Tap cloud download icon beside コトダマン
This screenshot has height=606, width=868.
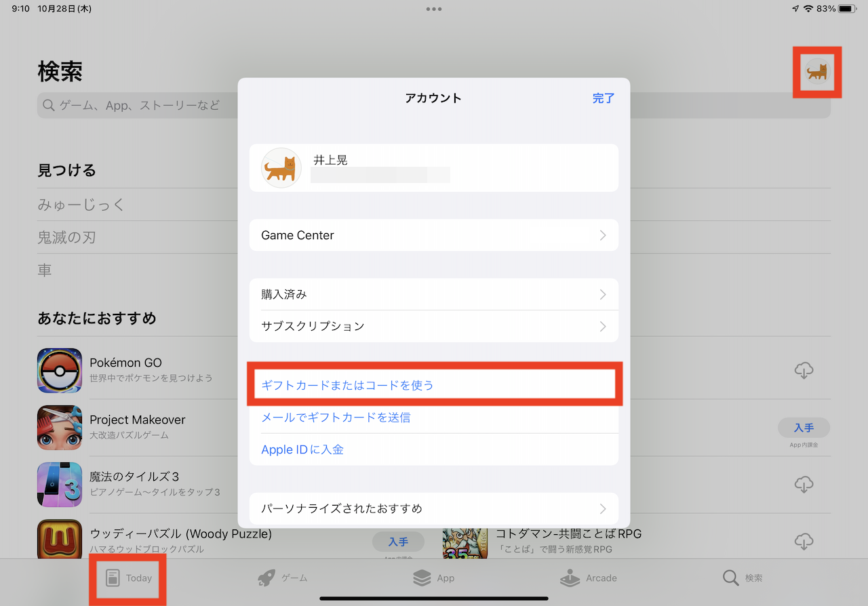pos(804,542)
